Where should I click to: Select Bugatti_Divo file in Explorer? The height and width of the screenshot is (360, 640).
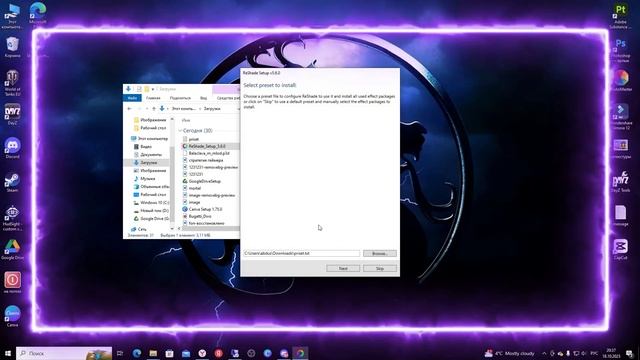coord(200,216)
